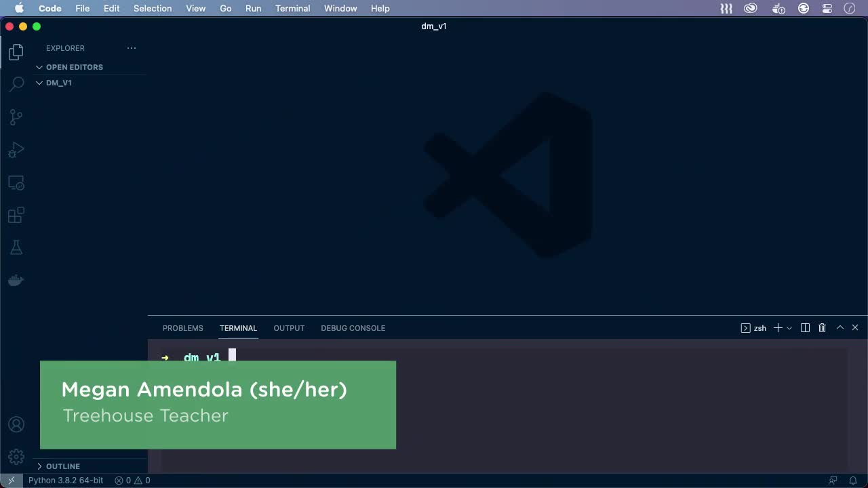Image resolution: width=868 pixels, height=488 pixels.
Task: Open the Extensions view
Action: (x=16, y=216)
